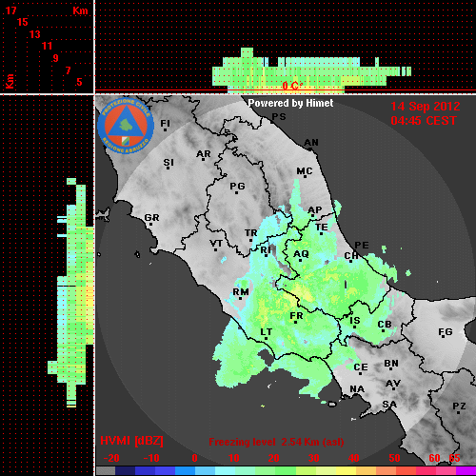Click the '0 C°' freezing line label

tap(292, 86)
